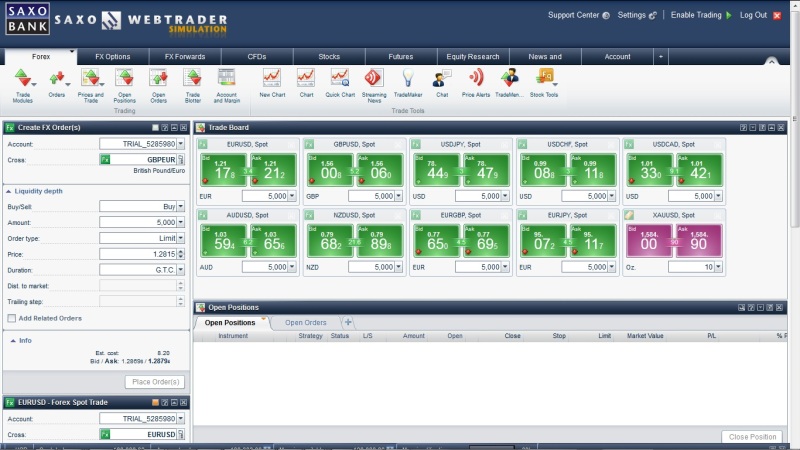Click the Trade Board panel icon
This screenshot has width=800, height=450.
coord(201,128)
